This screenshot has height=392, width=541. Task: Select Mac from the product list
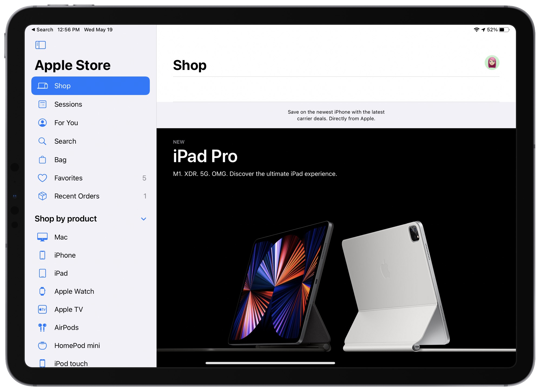click(61, 237)
